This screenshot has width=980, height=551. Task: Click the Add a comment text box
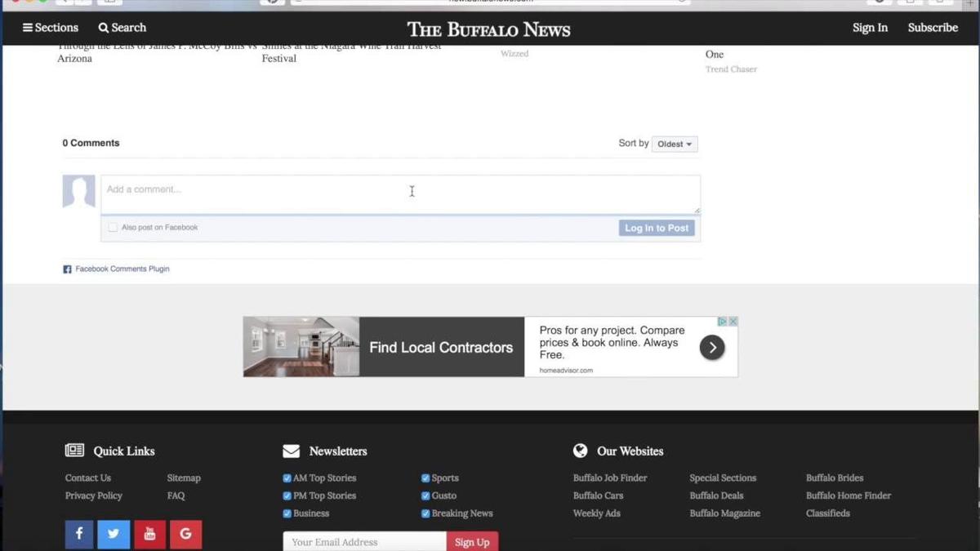click(400, 194)
